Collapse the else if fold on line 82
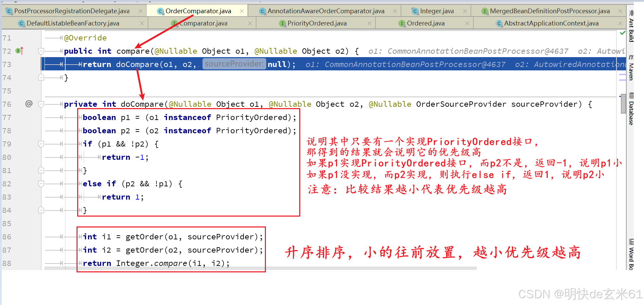 pyautogui.click(x=41, y=184)
